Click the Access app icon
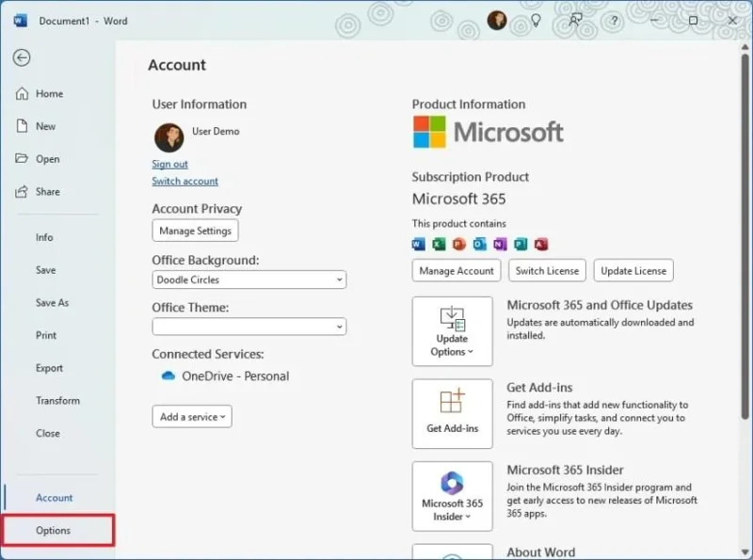753x560 pixels. (x=541, y=244)
